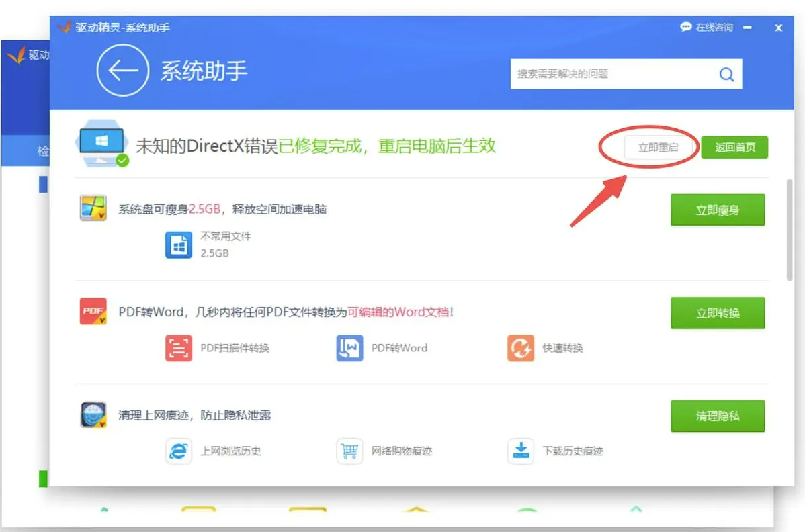Viewport: 805px width, 532px height.
Task: Click the red PDF converter icon
Action: coord(93,312)
